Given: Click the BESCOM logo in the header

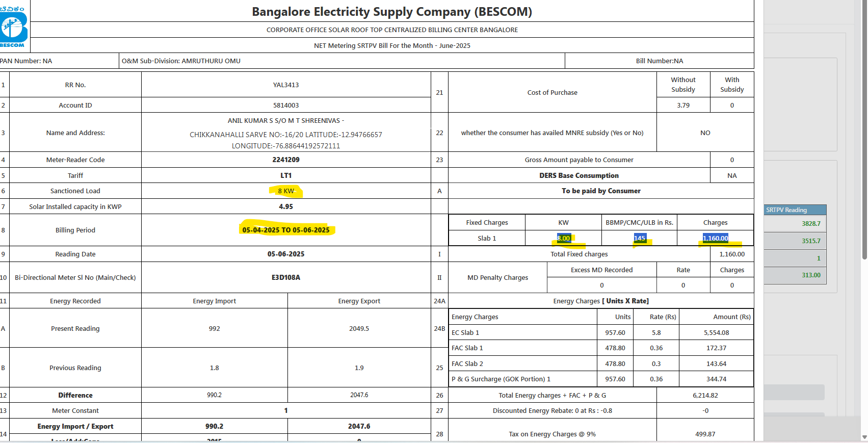Looking at the screenshot, I should point(13,27).
